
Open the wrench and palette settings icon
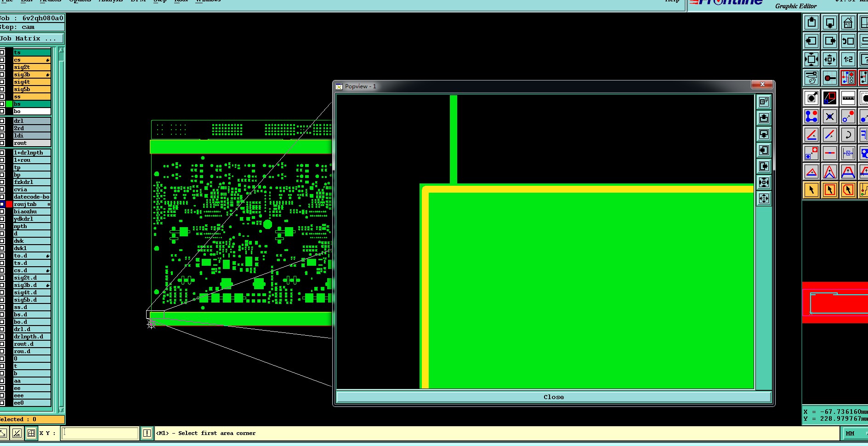tap(811, 78)
